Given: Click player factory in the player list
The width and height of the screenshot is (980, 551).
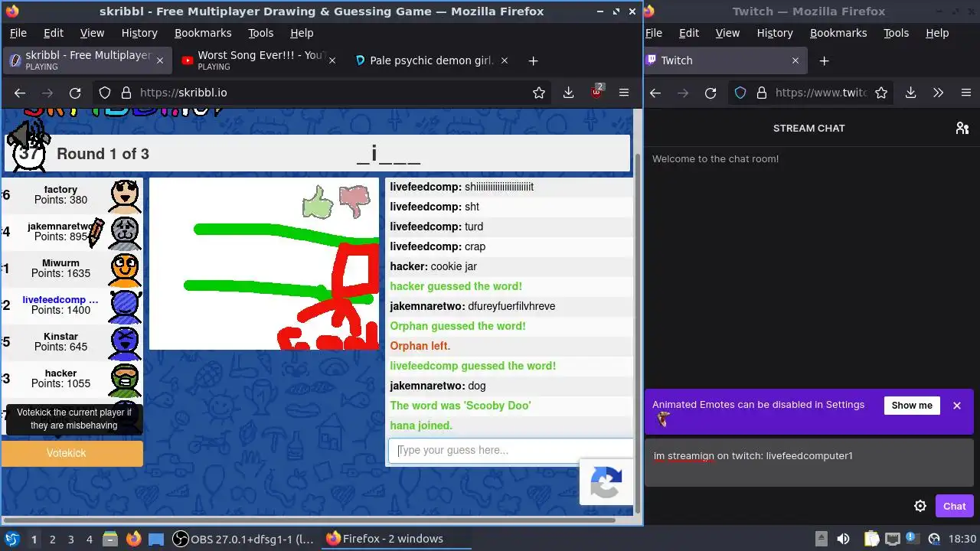Looking at the screenshot, I should [x=72, y=194].
